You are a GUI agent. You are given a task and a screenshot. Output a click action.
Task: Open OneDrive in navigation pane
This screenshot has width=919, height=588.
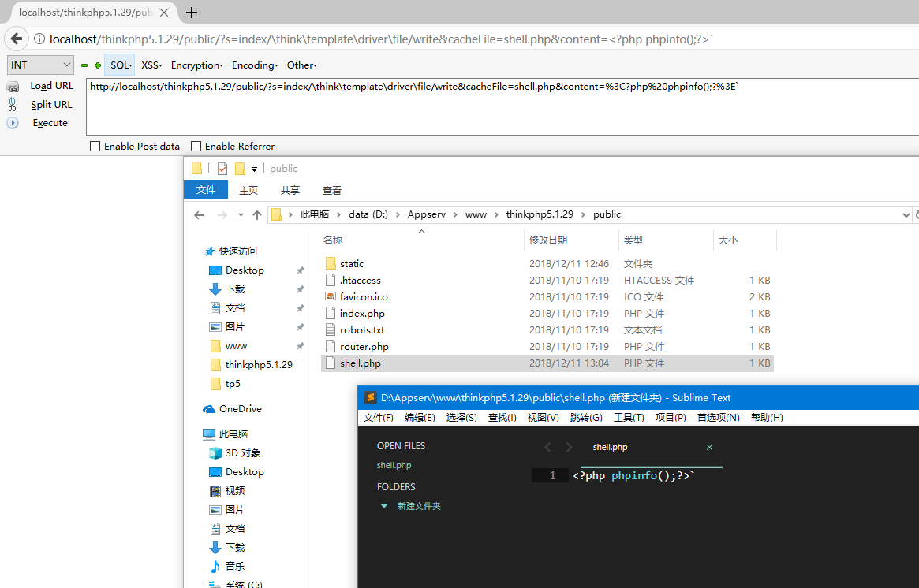241,409
